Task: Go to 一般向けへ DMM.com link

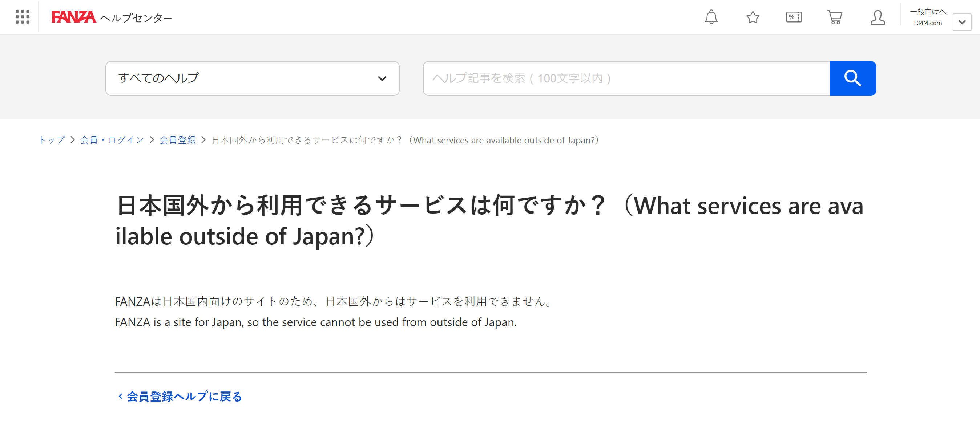Action: pyautogui.click(x=928, y=17)
